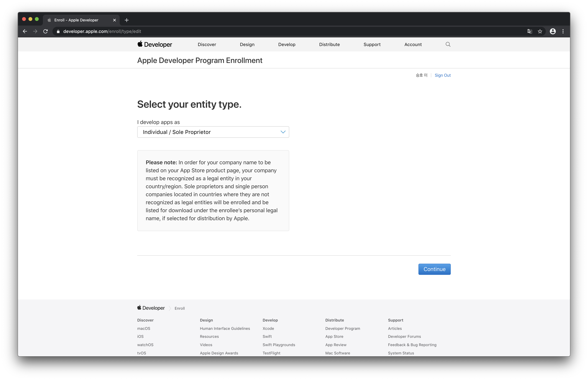Open the Google Translate icon in address bar
Viewport: 588px width, 380px height.
pyautogui.click(x=529, y=31)
